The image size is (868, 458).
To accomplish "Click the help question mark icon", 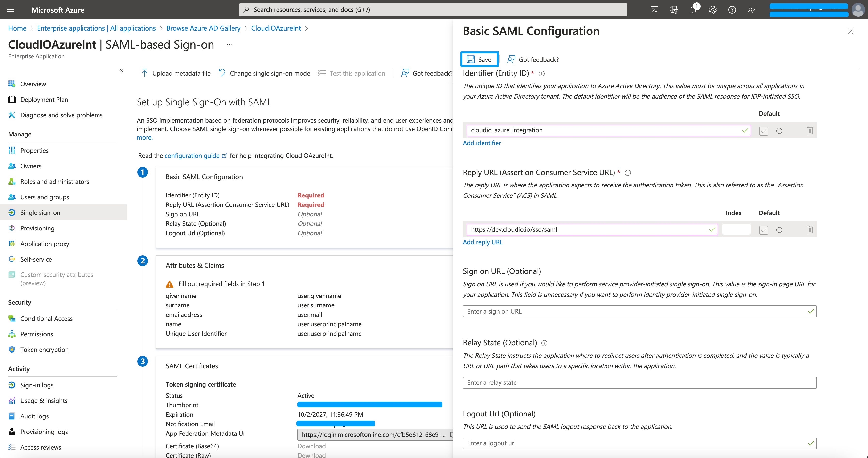I will (732, 10).
